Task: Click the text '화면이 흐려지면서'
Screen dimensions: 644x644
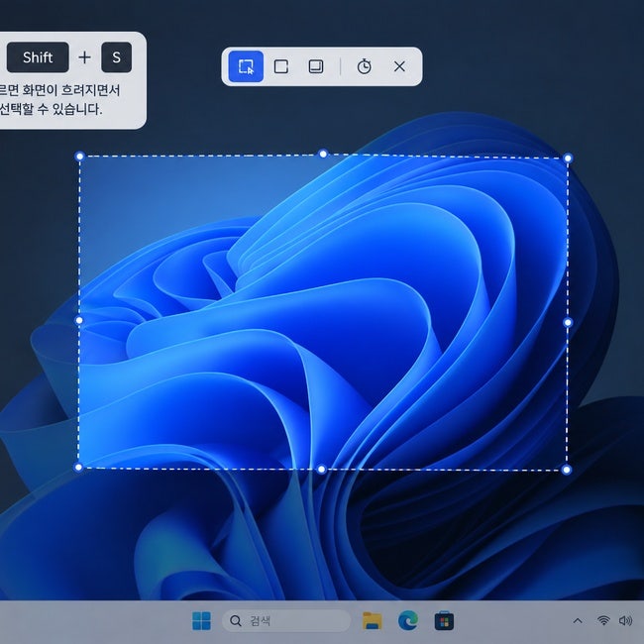Action: click(71, 90)
